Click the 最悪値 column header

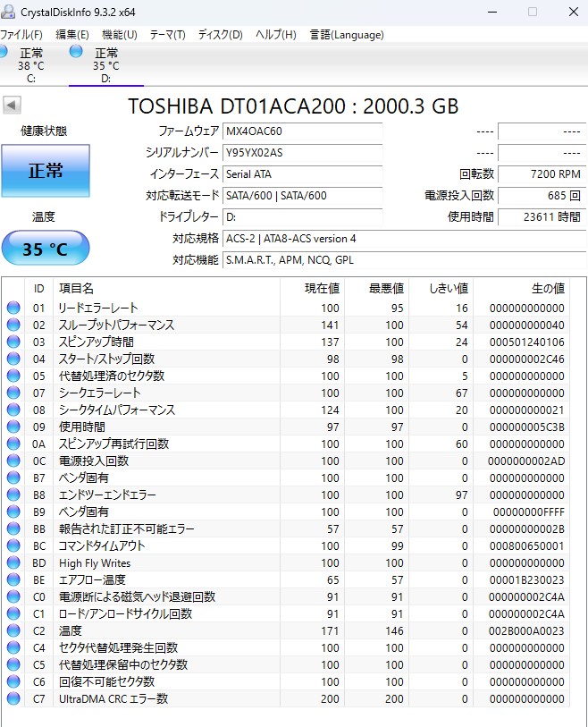tap(377, 289)
